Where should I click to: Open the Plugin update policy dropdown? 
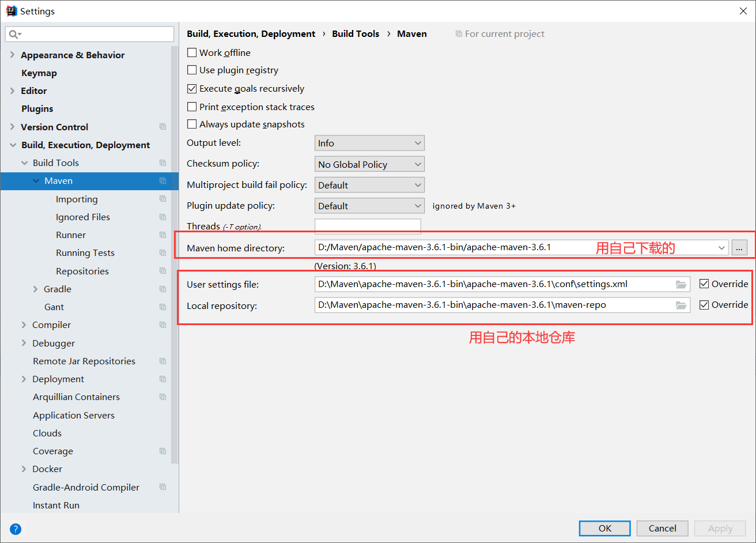point(369,206)
